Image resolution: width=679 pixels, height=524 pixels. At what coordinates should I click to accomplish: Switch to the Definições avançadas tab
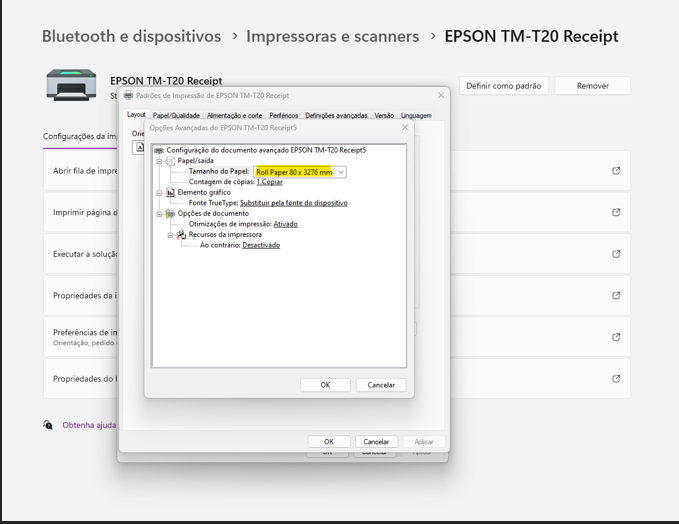(x=336, y=115)
